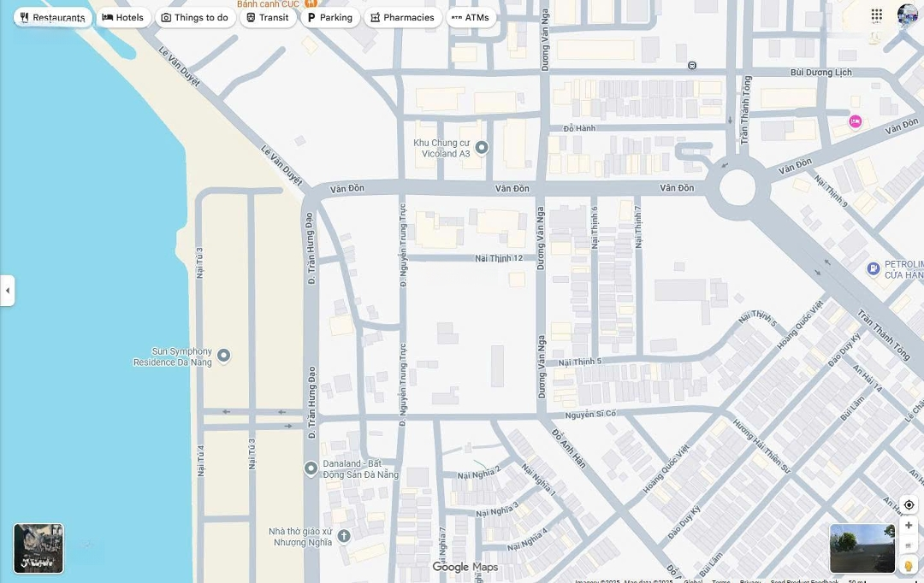Toggle the Parking category chip

[329, 17]
